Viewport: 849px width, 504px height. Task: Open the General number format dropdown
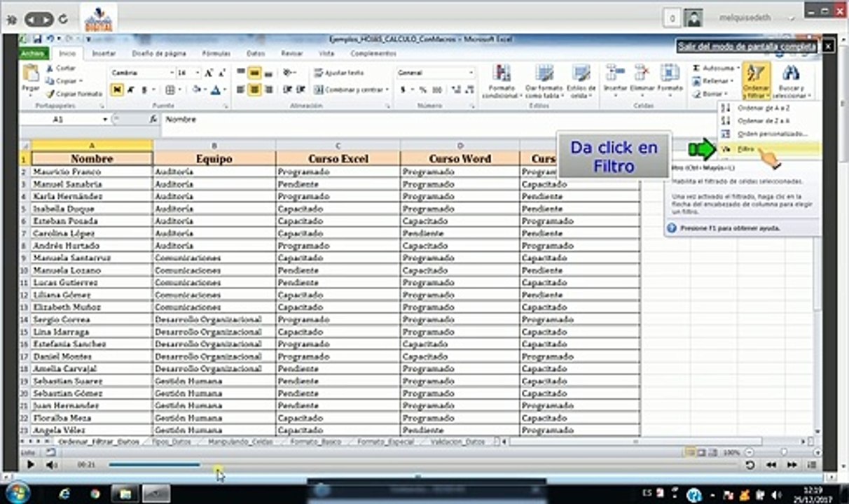tap(471, 72)
